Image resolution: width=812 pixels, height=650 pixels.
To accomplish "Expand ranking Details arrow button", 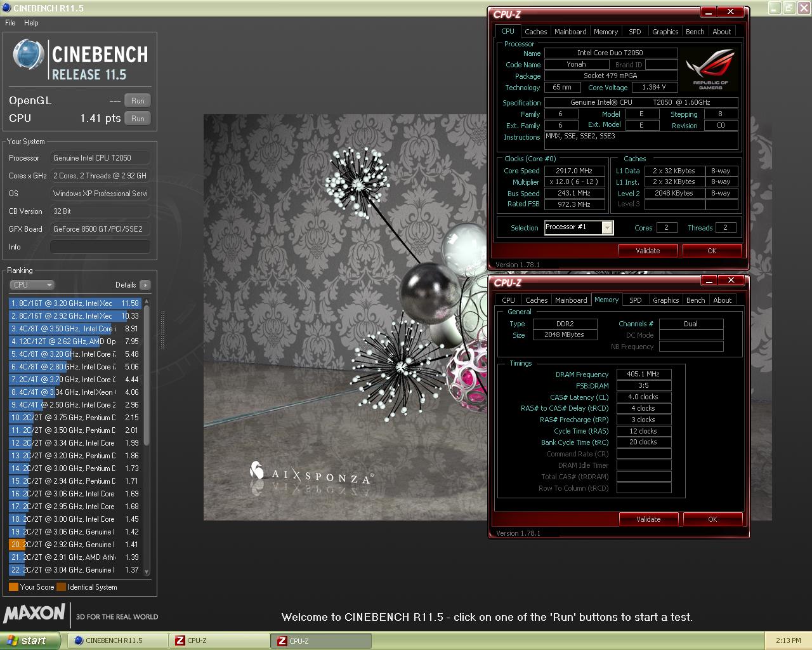I will tap(145, 285).
